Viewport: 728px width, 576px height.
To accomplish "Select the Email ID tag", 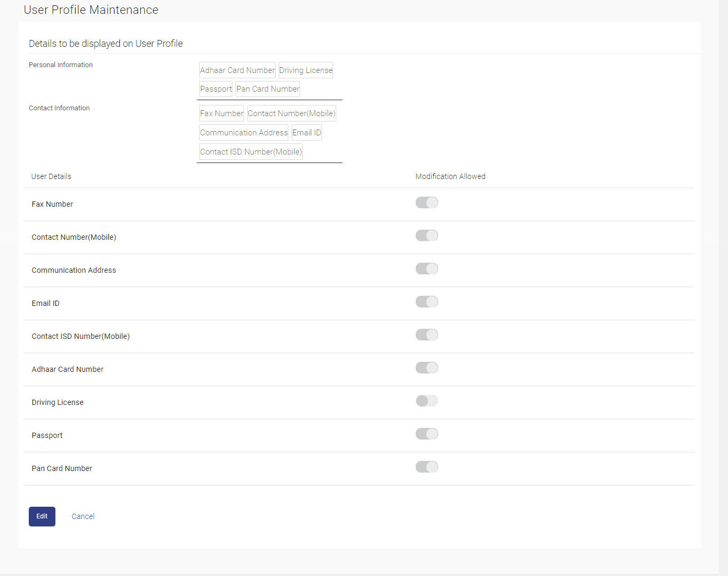I will [x=306, y=133].
